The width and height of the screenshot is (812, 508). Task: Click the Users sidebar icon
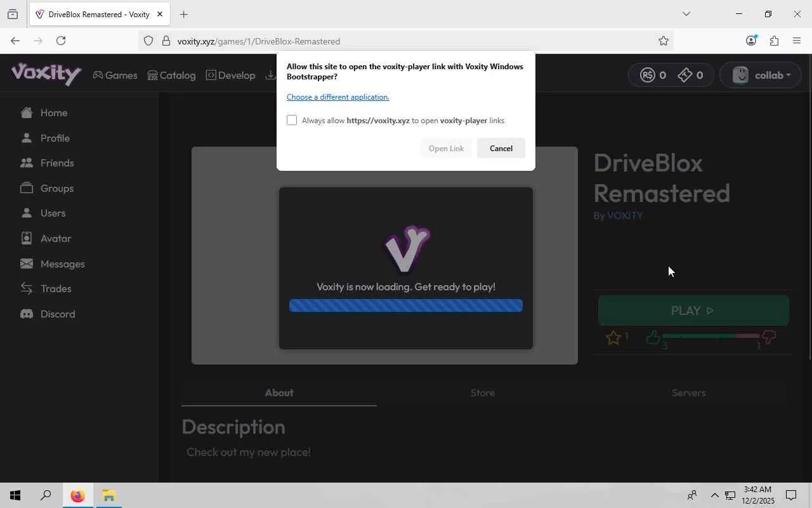coord(27,213)
